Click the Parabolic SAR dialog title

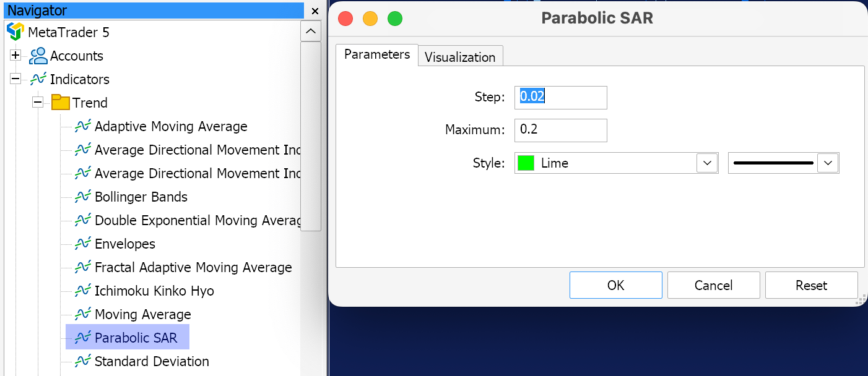tap(597, 18)
